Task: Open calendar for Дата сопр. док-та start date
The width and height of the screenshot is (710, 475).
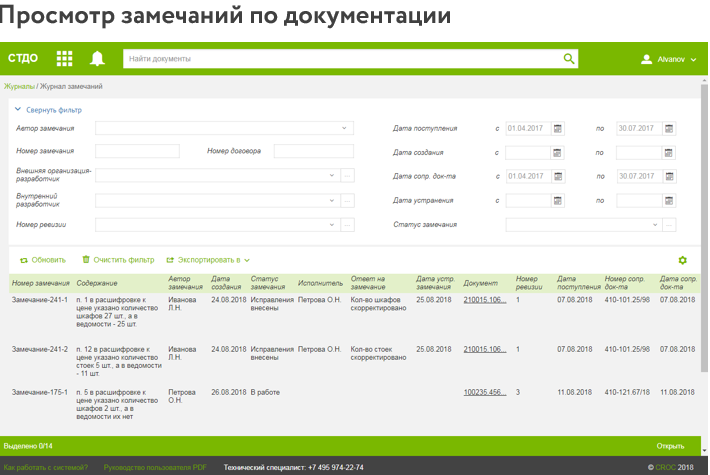Action: pyautogui.click(x=558, y=176)
